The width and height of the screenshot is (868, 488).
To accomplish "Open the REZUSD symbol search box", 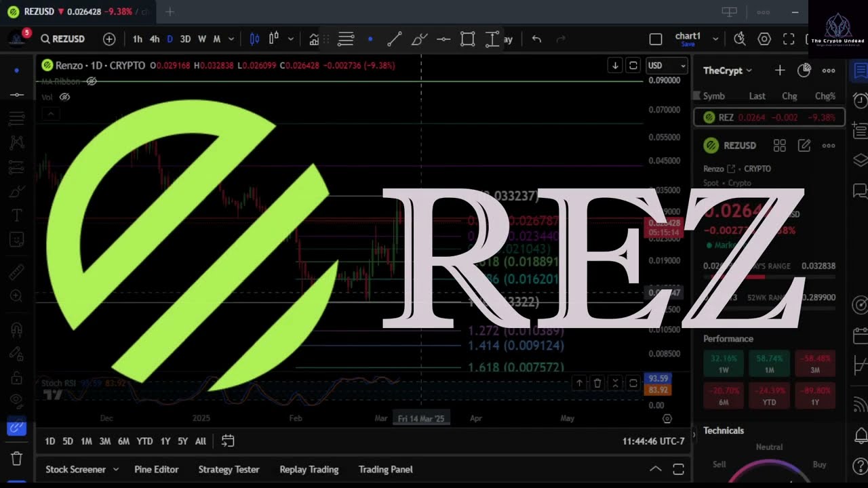I will 63,39.
